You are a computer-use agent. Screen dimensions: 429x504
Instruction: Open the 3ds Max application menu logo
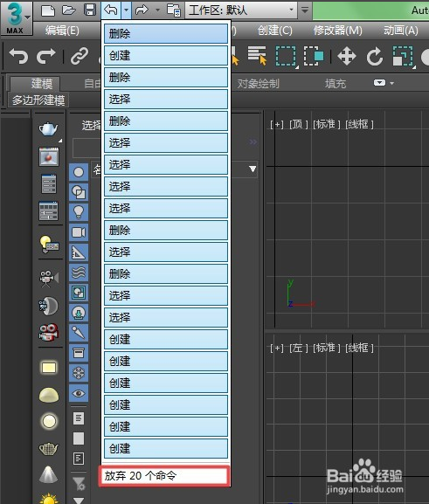tap(16, 17)
